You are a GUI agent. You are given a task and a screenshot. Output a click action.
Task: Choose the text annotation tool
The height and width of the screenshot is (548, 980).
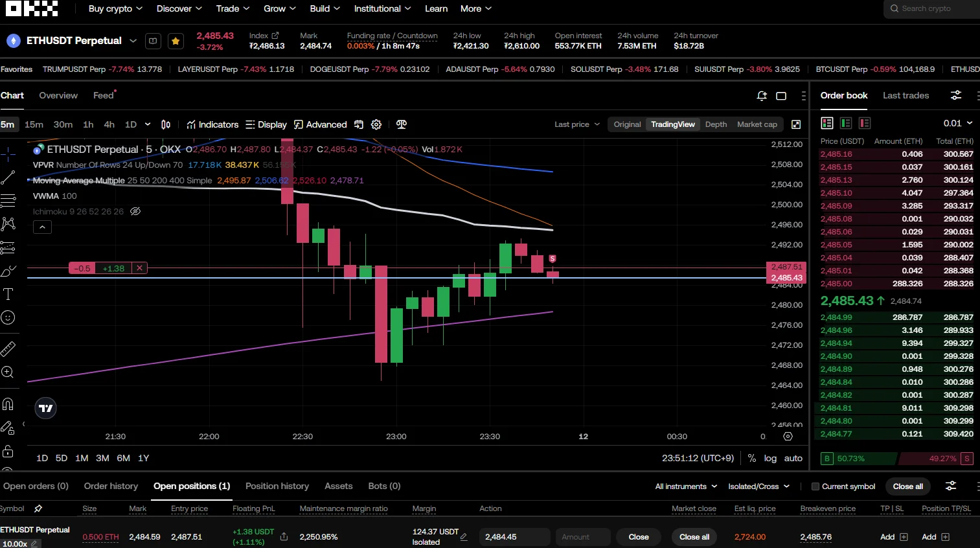(x=8, y=294)
